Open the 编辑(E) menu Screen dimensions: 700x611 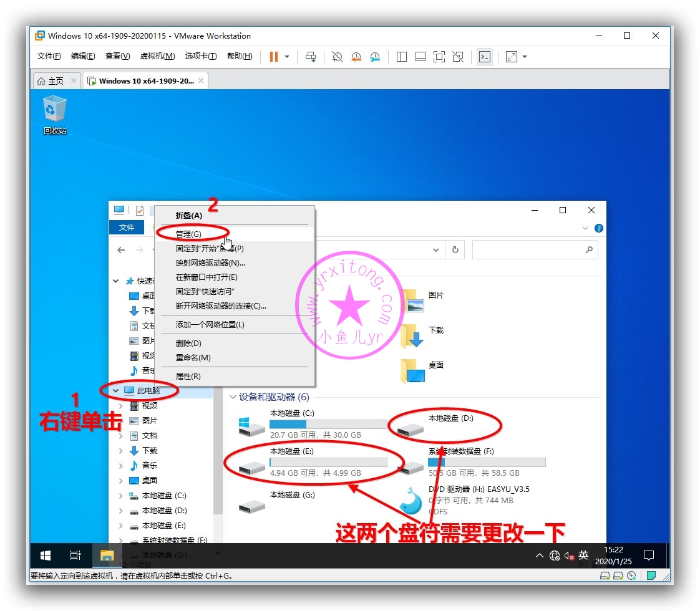click(82, 56)
